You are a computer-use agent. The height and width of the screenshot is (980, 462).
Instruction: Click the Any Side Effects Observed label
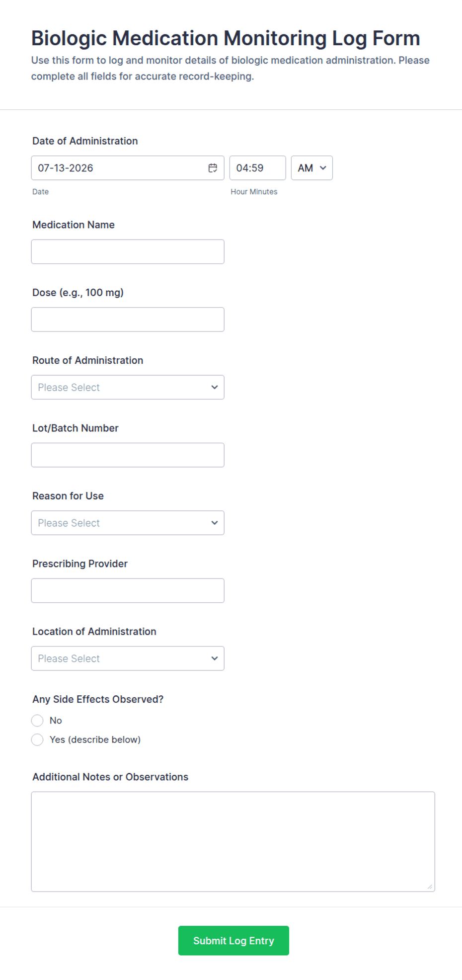point(98,699)
